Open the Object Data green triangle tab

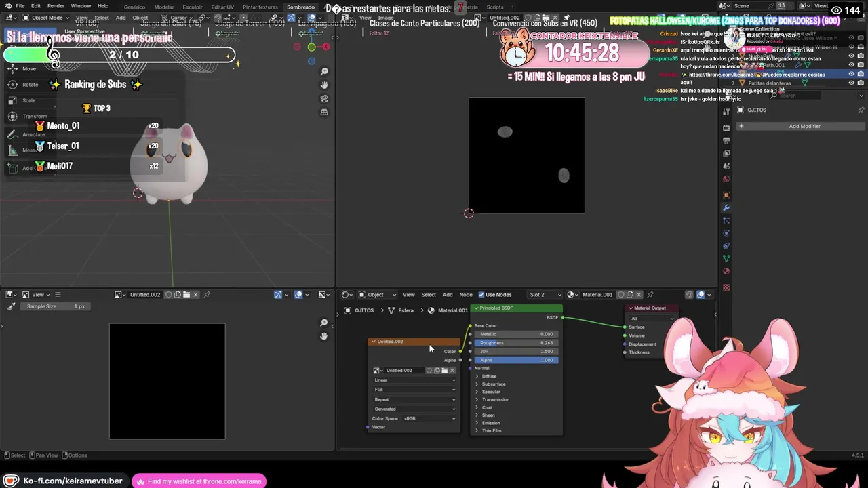(726, 258)
